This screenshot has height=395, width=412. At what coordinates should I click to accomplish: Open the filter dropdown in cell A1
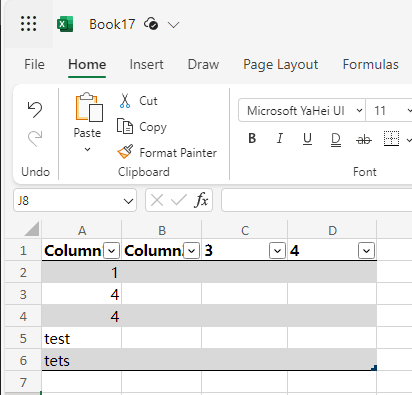pyautogui.click(x=111, y=251)
